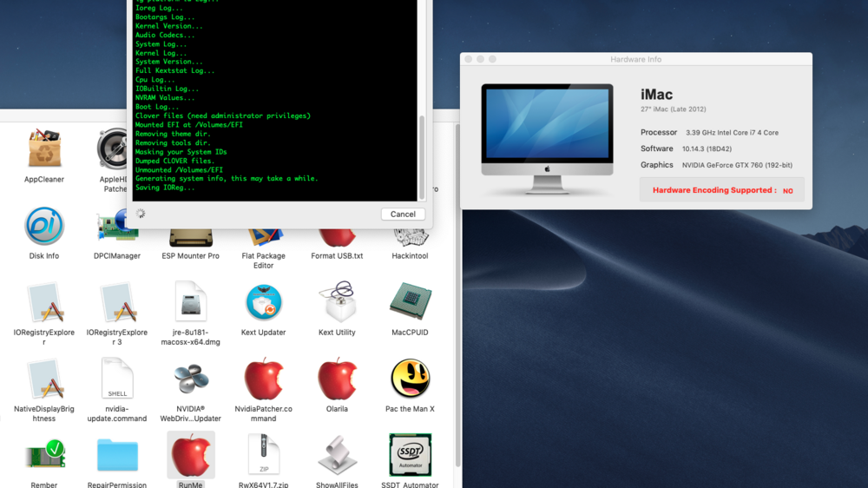The height and width of the screenshot is (488, 868).
Task: Click the "Unmounted /Volumes/EFI" log line
Action: (180, 169)
